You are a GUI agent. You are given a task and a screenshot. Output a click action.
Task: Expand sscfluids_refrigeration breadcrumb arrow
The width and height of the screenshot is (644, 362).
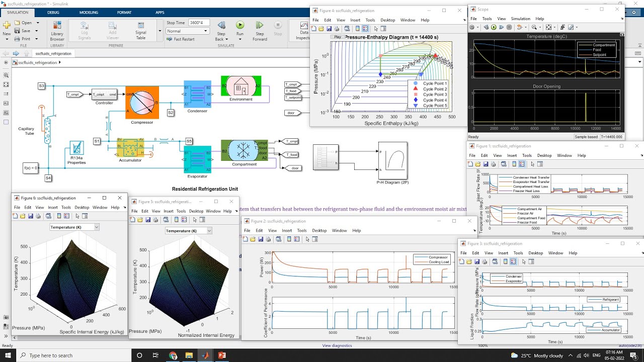point(59,63)
